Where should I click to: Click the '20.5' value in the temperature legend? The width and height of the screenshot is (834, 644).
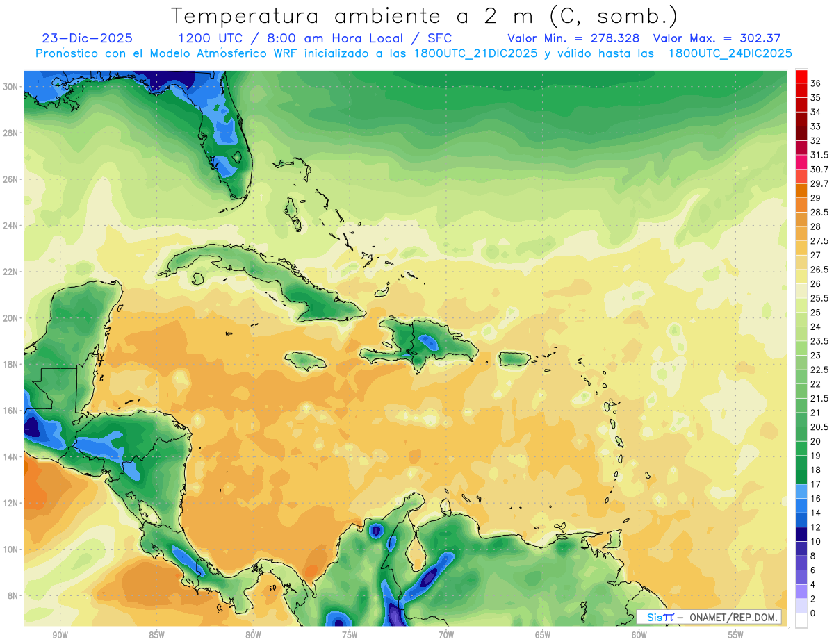coord(819,427)
